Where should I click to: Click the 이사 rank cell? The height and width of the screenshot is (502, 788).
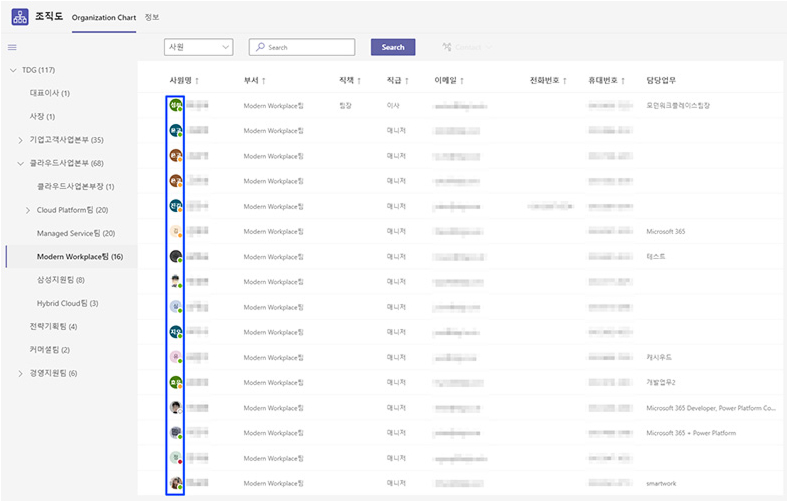[393, 106]
